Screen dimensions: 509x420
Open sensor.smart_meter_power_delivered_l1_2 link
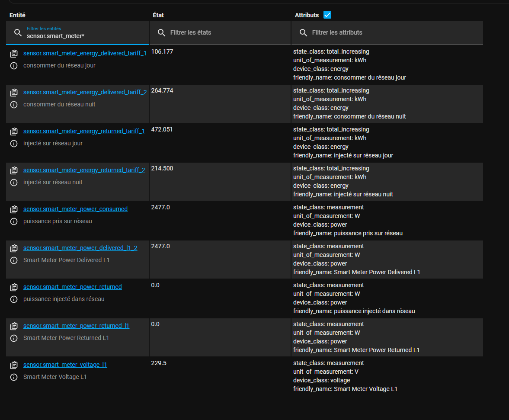point(80,248)
